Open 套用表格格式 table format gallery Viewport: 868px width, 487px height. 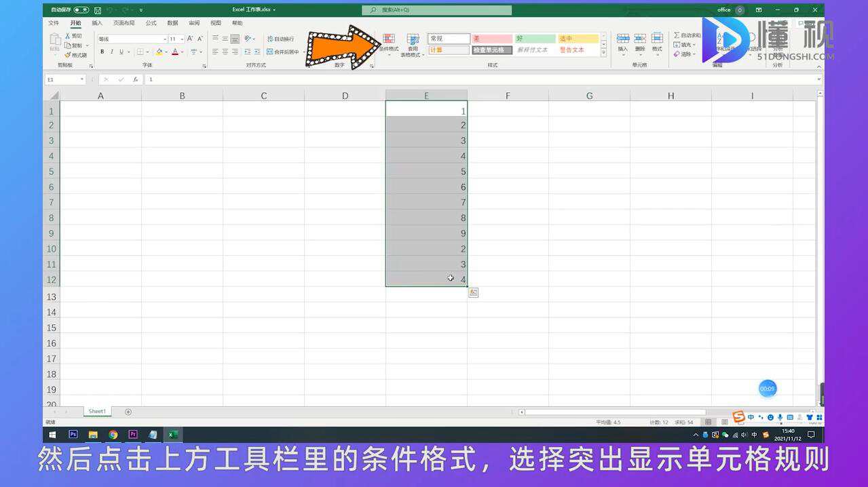[413, 45]
